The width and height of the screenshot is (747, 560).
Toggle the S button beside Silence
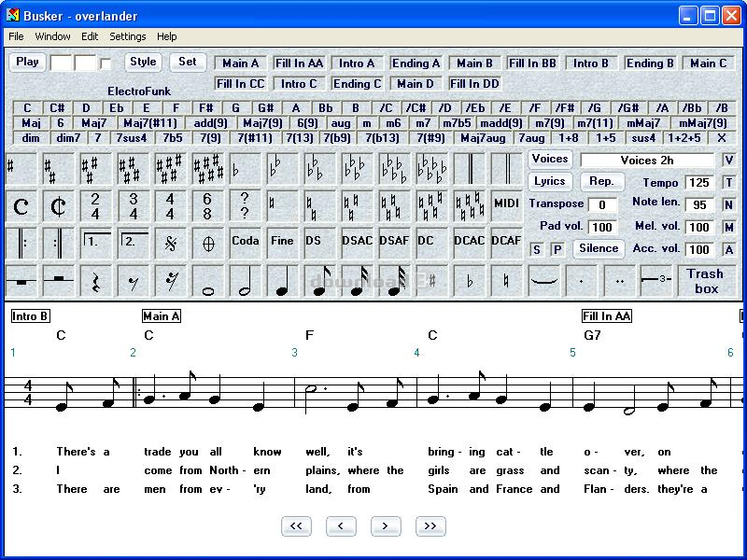click(x=537, y=249)
